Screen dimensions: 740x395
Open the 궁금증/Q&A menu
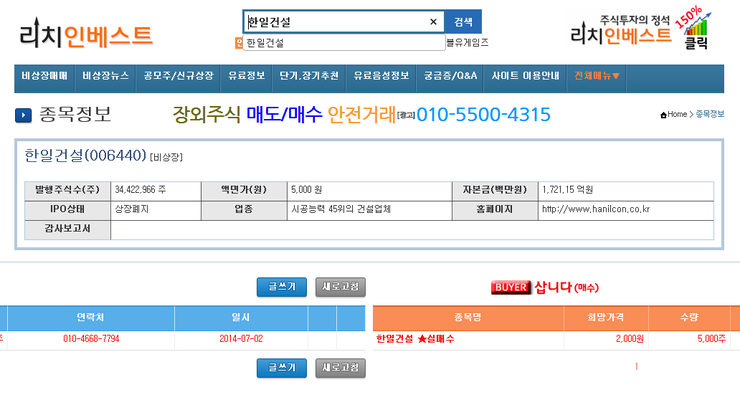pos(450,76)
